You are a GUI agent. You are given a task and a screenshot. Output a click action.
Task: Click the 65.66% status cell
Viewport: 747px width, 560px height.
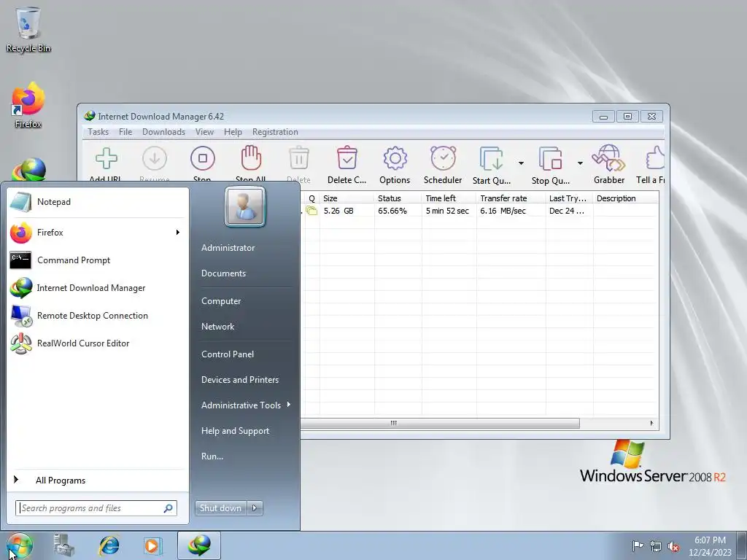coord(392,211)
